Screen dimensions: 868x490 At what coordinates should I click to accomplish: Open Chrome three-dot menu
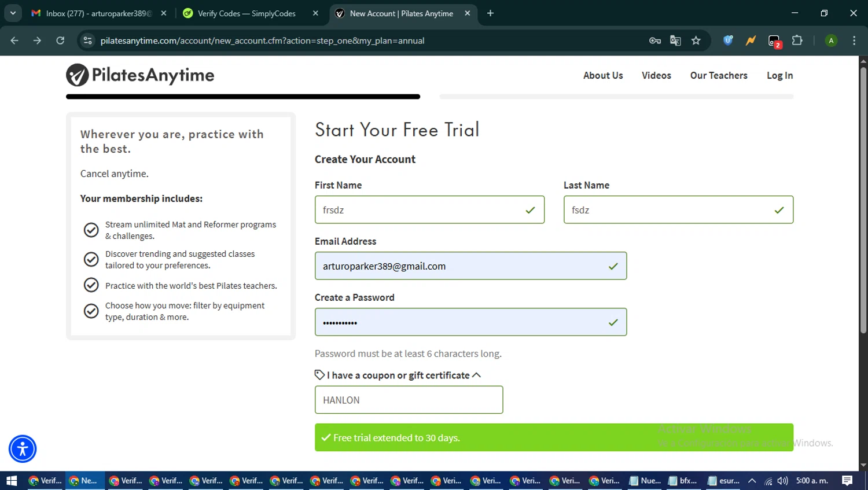[854, 40]
